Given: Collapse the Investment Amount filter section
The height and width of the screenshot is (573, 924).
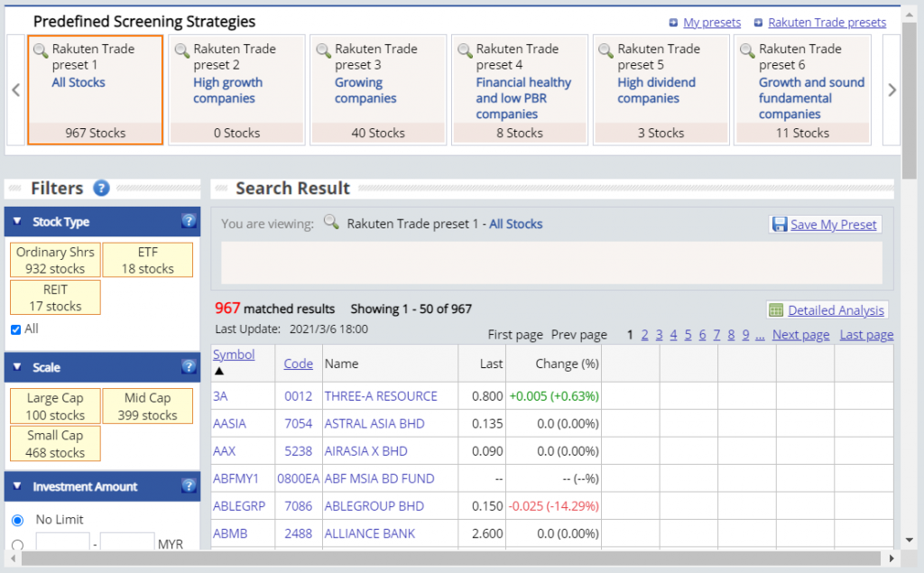Looking at the screenshot, I should click(x=17, y=485).
